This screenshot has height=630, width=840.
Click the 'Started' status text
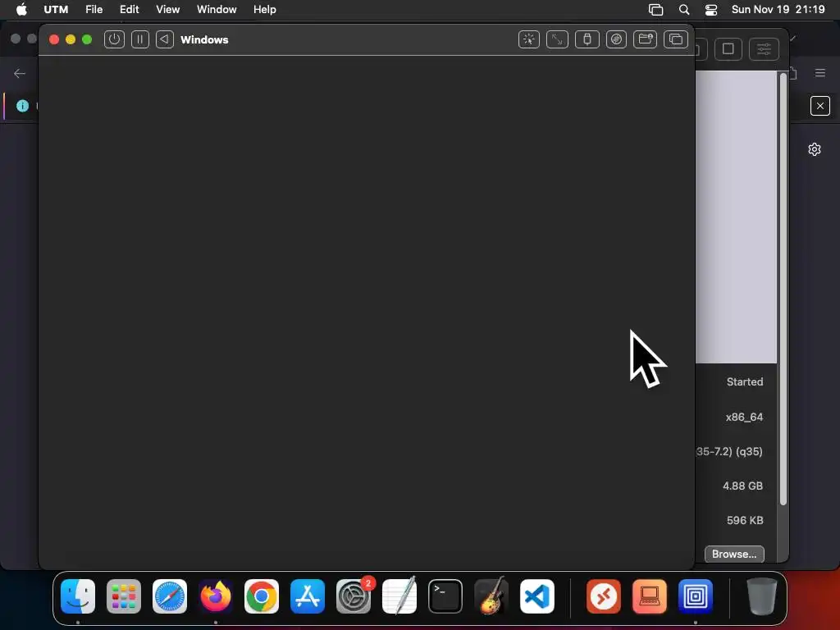click(x=745, y=382)
